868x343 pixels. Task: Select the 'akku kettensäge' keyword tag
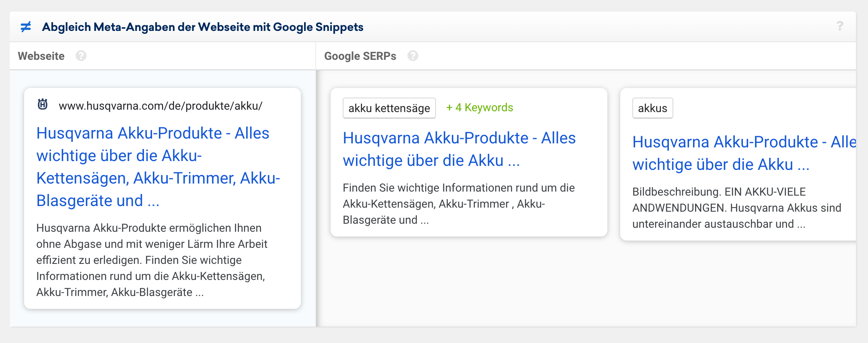coord(389,108)
